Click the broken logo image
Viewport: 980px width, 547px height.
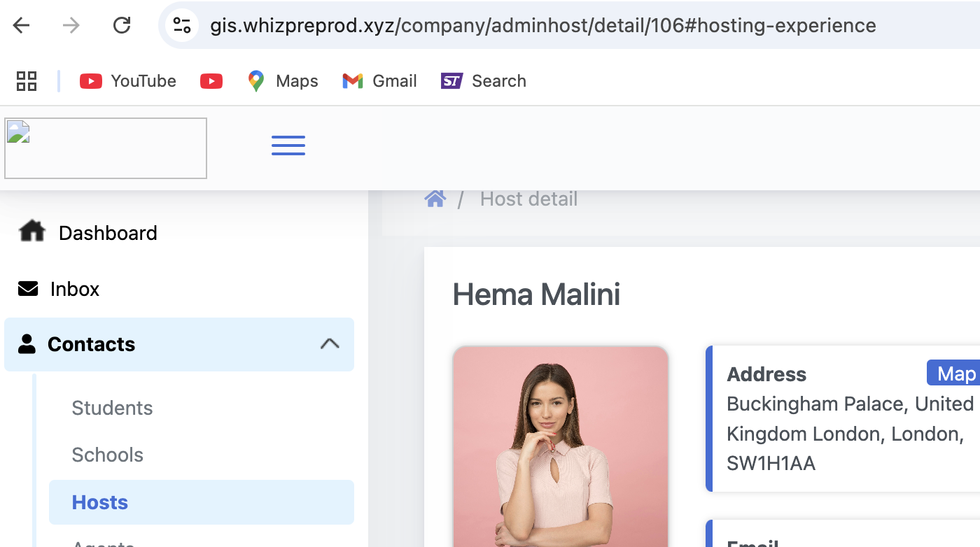click(x=106, y=148)
